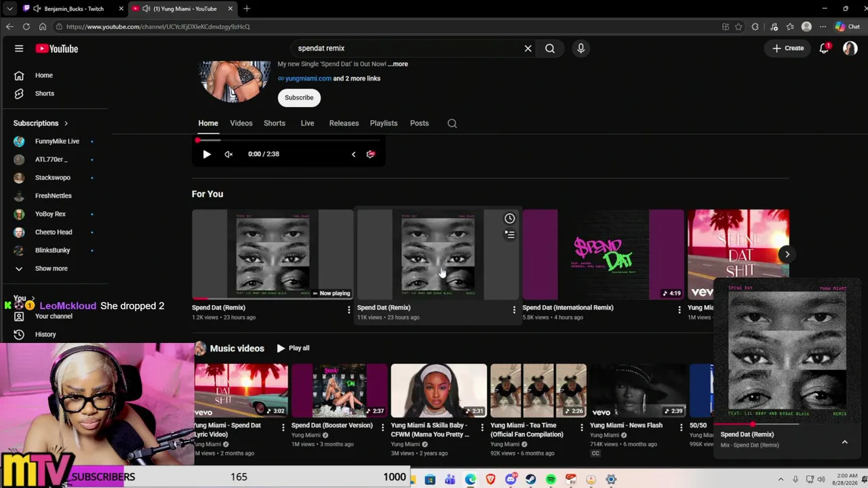The height and width of the screenshot is (488, 868).
Task: Open the trailer player settings gear
Action: tap(370, 154)
